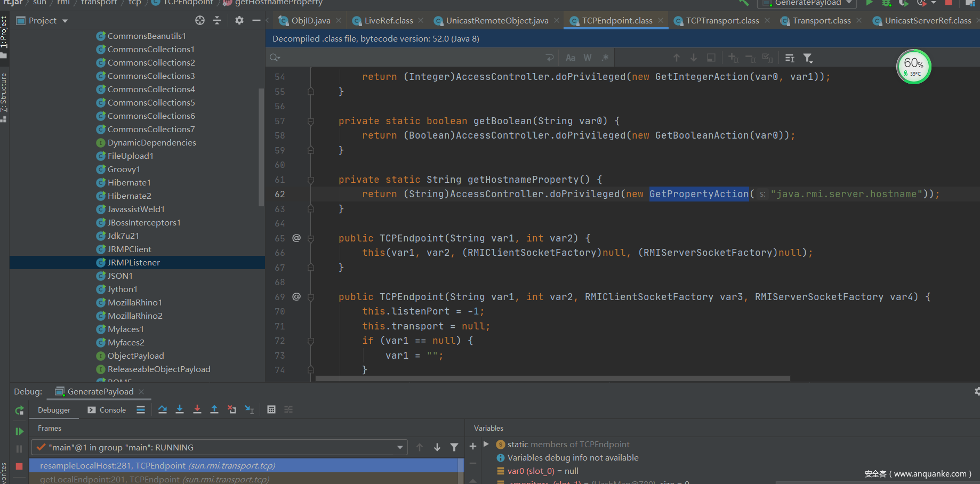Image resolution: width=980 pixels, height=484 pixels.
Task: Open the thread selector dropdown
Action: tap(400, 447)
